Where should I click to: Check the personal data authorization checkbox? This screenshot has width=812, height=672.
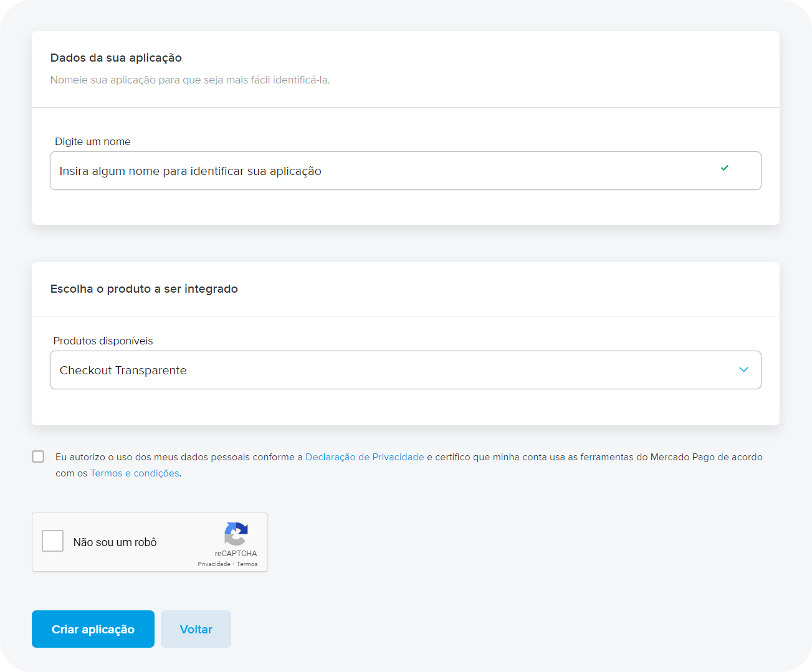(38, 457)
